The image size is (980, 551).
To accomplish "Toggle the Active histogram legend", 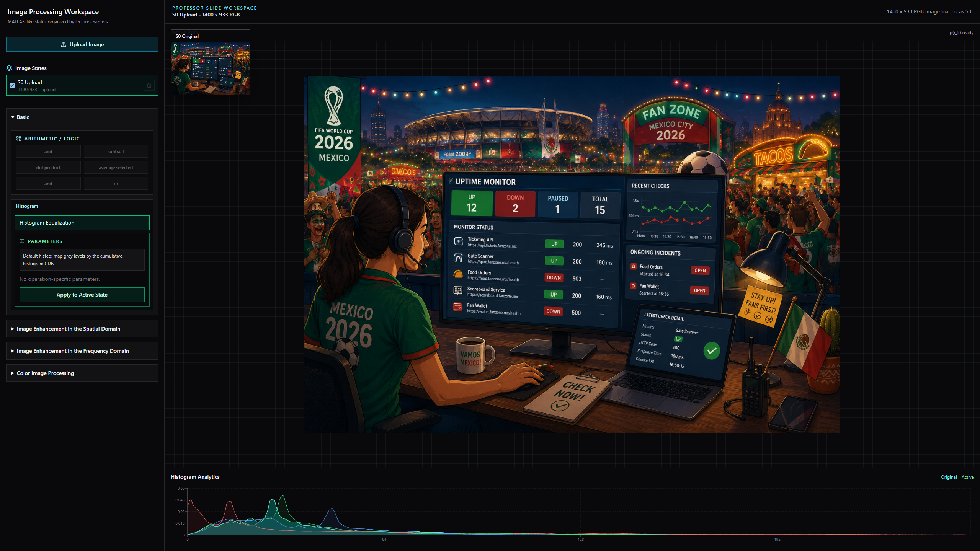I will [967, 477].
